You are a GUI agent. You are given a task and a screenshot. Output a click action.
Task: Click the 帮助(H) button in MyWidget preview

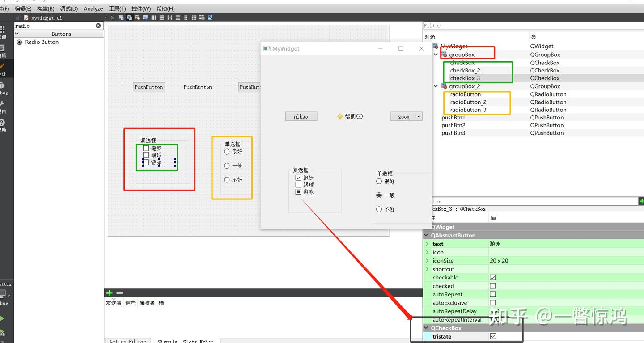[x=350, y=116]
